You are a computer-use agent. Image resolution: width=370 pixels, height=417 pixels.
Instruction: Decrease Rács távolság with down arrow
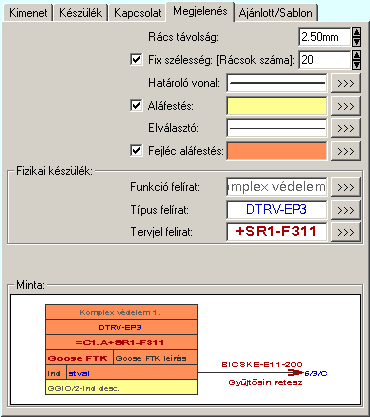point(356,41)
